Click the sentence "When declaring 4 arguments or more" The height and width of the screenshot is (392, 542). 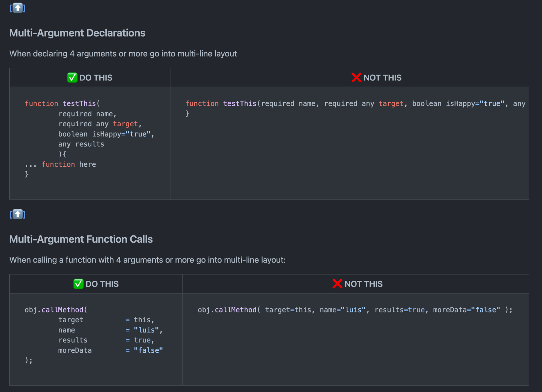click(x=123, y=54)
